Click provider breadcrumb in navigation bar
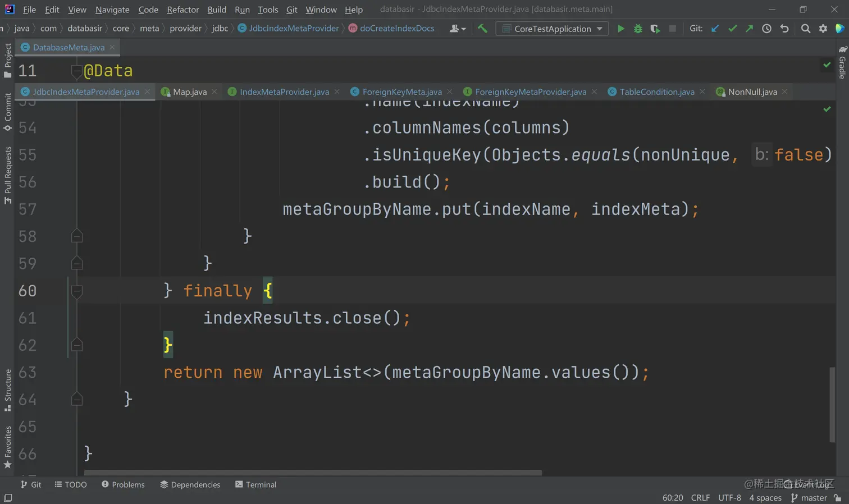Screen dimensions: 849x504 (x=185, y=28)
